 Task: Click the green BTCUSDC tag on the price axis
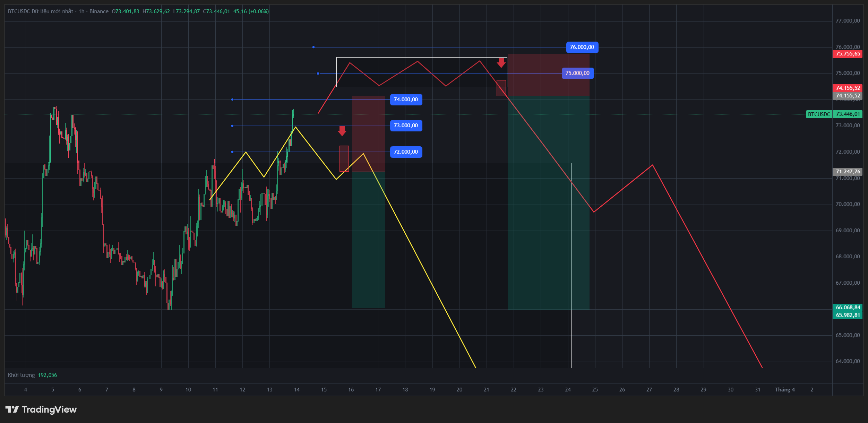(819, 114)
